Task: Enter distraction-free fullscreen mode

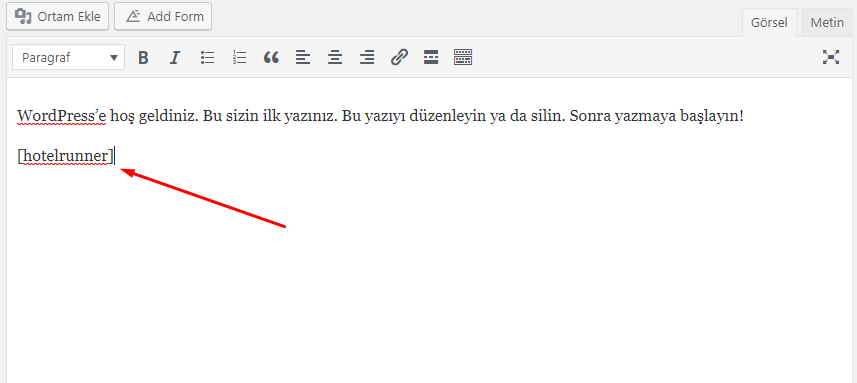Action: [x=831, y=57]
